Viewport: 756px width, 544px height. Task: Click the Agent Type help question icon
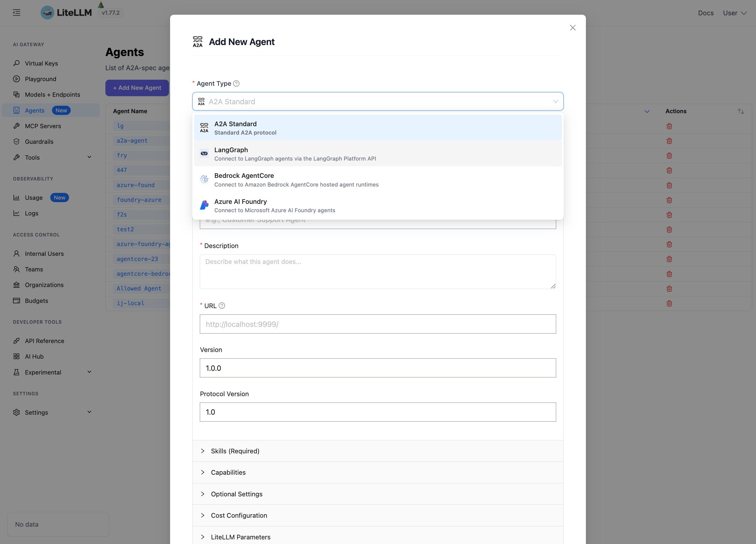[236, 84]
